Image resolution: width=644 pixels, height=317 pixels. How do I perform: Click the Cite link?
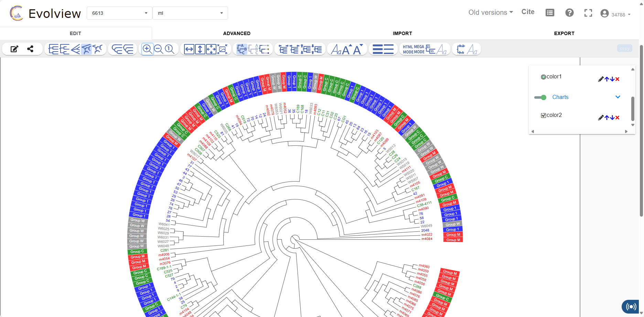tap(528, 12)
